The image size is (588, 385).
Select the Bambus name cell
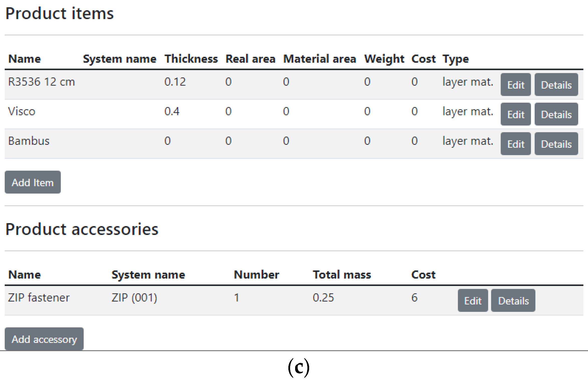[x=29, y=141]
